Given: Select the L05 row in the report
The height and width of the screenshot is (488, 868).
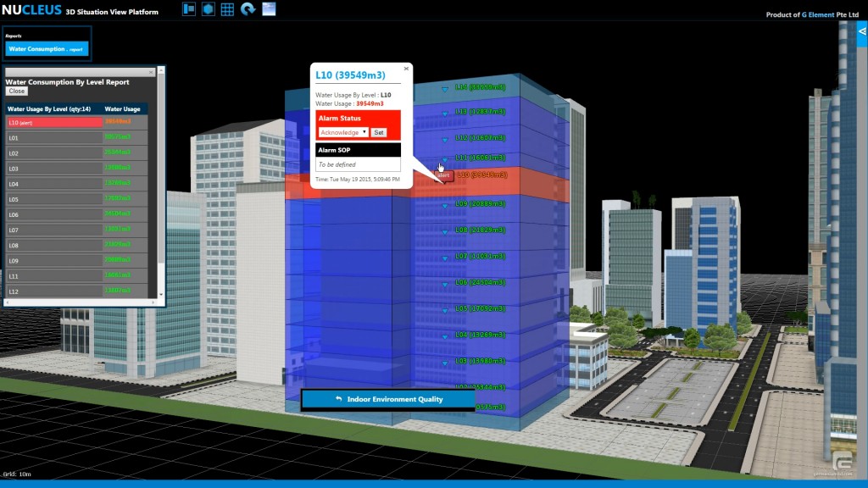Looking at the screenshot, I should [76, 199].
